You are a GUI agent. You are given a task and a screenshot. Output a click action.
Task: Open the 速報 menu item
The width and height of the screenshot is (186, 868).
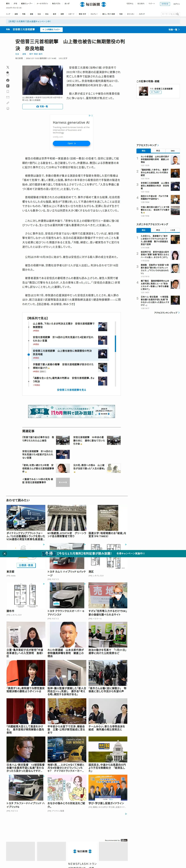(x=16, y=14)
